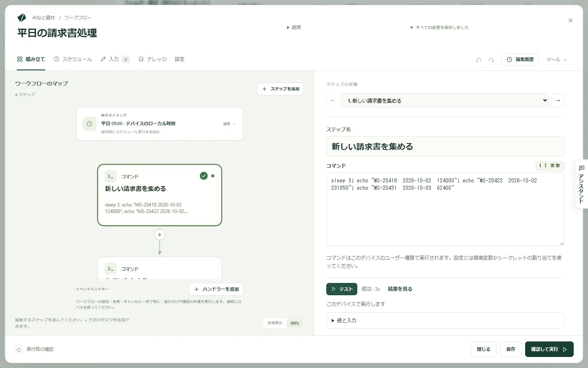Click the 全体表示 zoom button

coord(275,323)
